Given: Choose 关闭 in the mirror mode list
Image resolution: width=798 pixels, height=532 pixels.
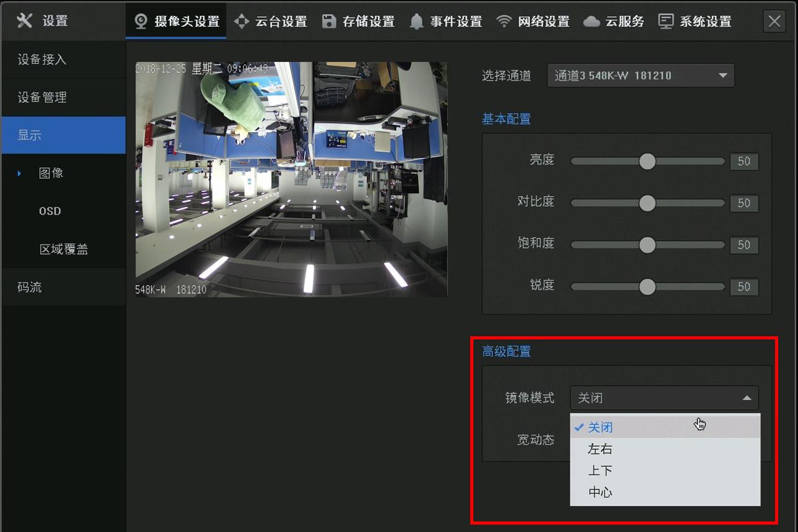Looking at the screenshot, I should [x=665, y=427].
